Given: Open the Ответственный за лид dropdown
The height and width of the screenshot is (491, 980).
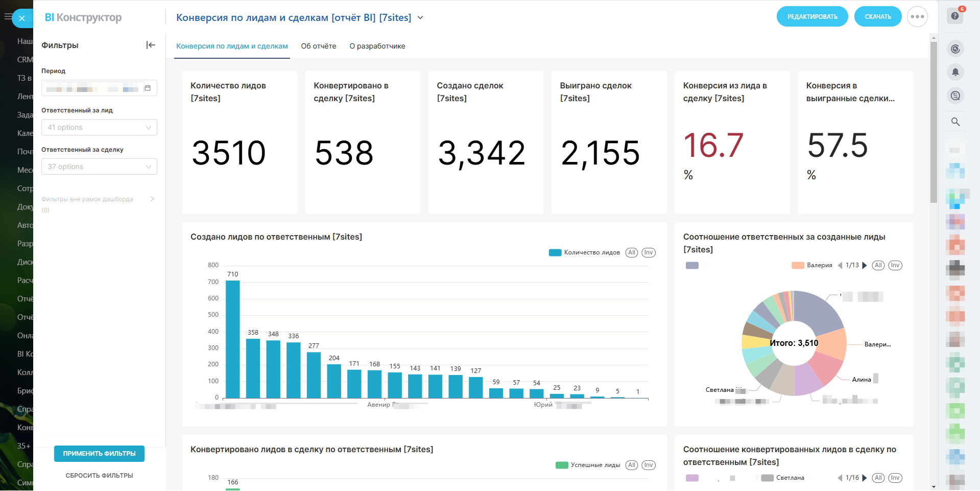Looking at the screenshot, I should [x=99, y=127].
